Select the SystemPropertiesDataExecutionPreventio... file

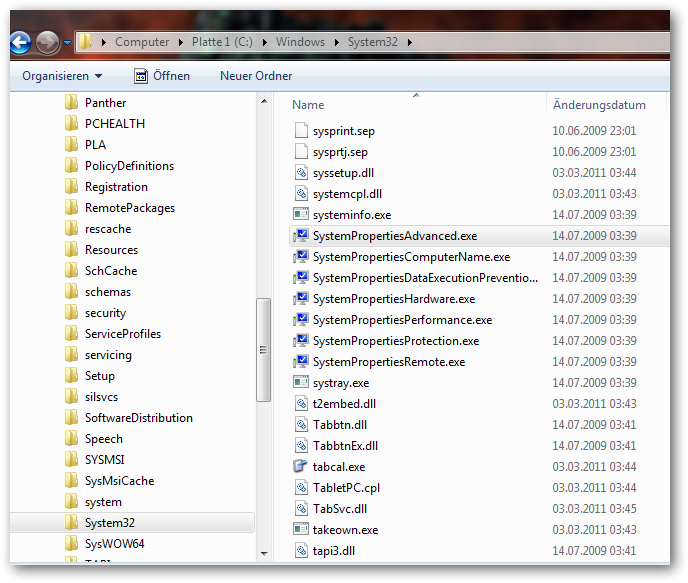click(x=425, y=278)
